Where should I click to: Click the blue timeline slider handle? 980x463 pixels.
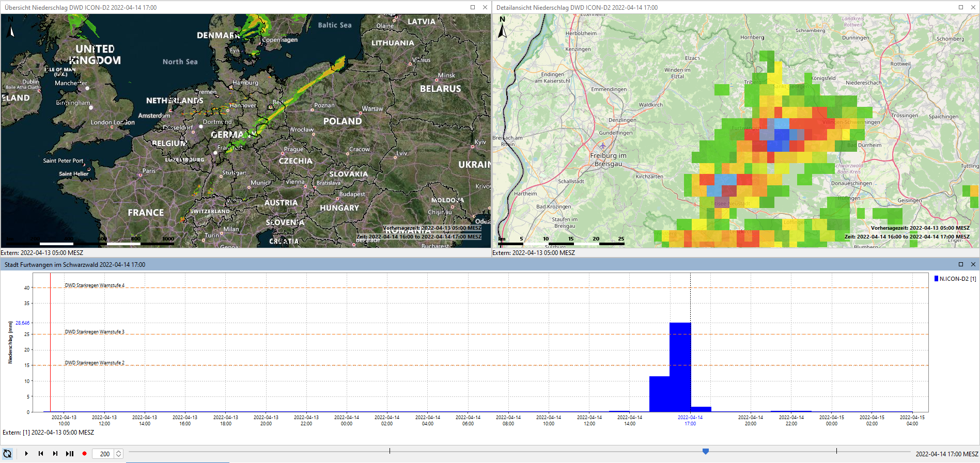705,452
